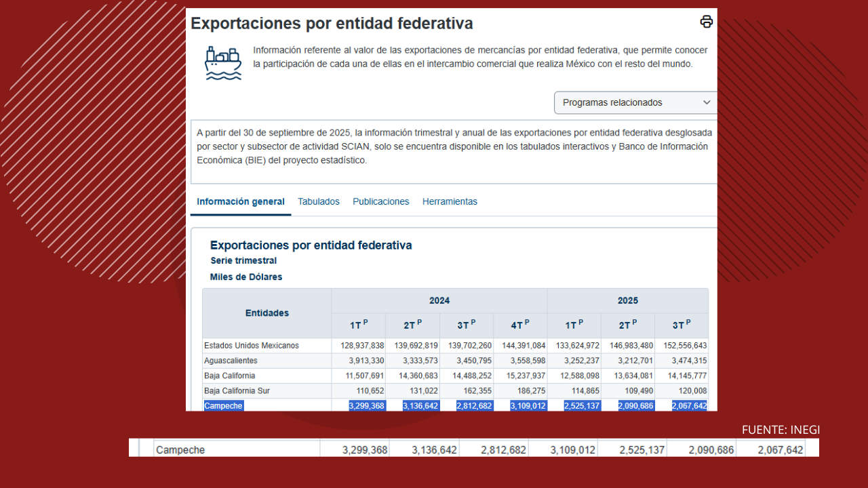Select the highlighted Campeche row label
The height and width of the screenshot is (488, 868).
point(223,405)
